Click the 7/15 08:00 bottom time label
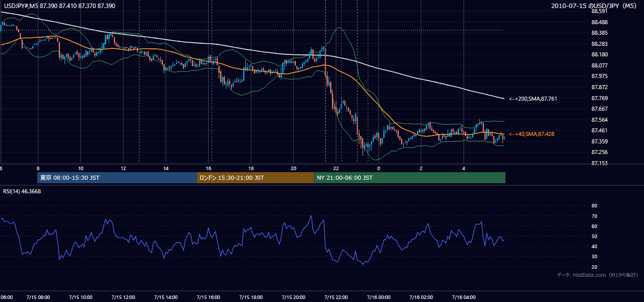The image size is (644, 302). pyautogui.click(x=38, y=297)
